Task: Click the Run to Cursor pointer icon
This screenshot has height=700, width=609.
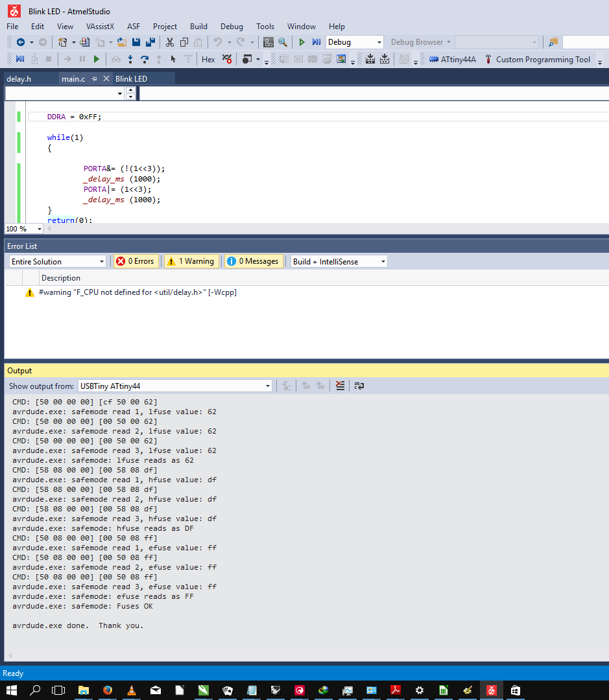Action: [x=173, y=59]
